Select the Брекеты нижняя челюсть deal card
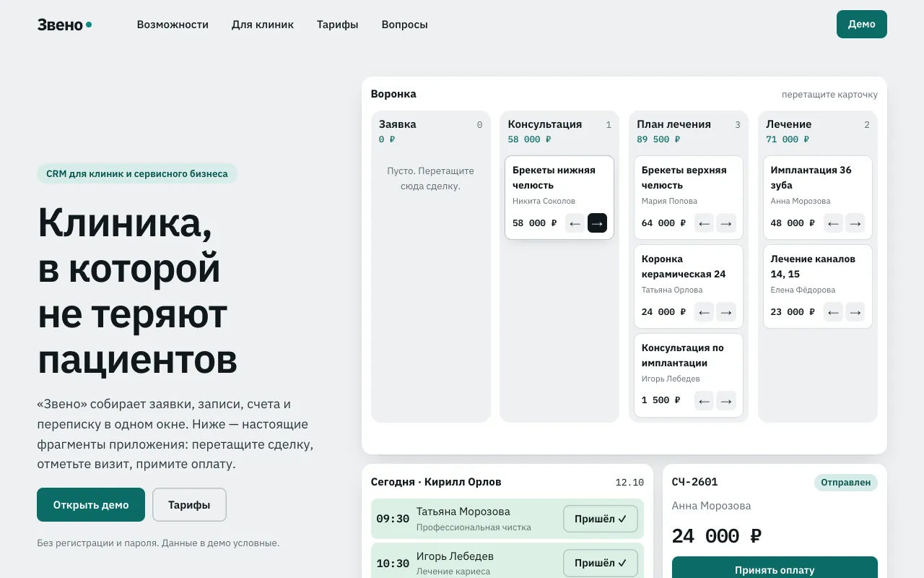 [x=559, y=197]
